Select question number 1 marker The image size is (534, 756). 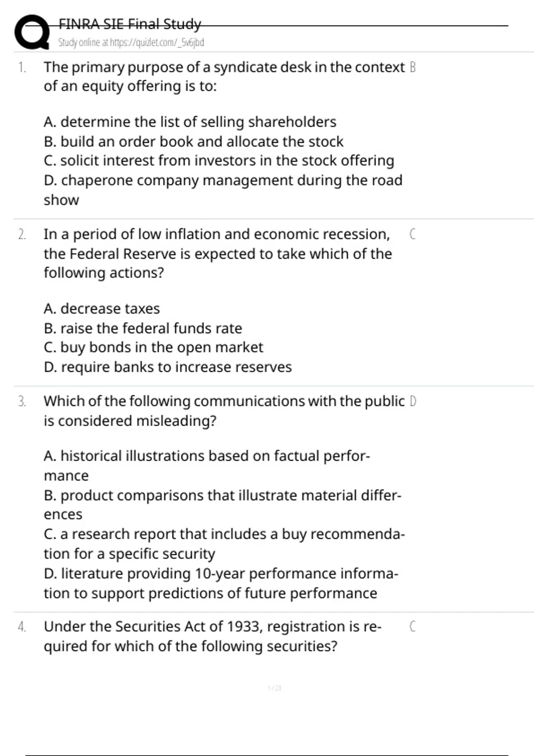click(22, 68)
